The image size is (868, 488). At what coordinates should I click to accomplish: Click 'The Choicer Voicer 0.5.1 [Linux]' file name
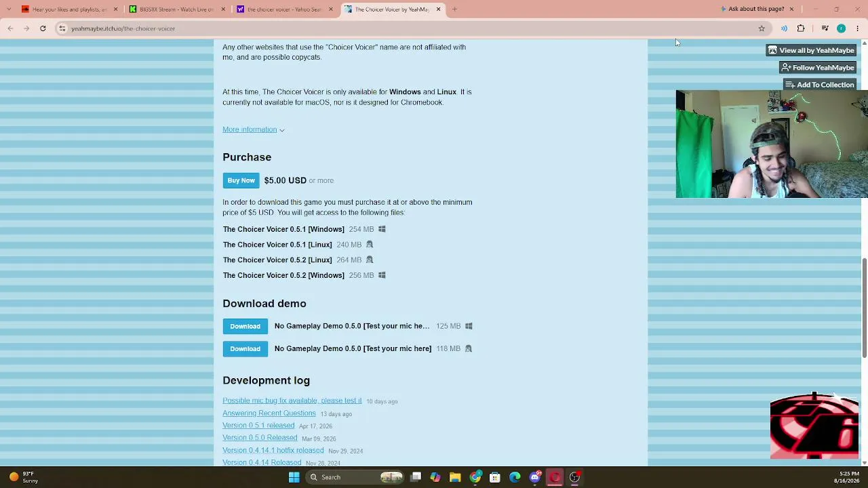(277, 245)
